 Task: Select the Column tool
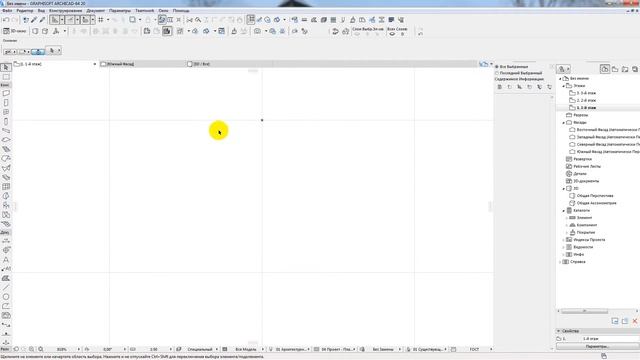coord(6,121)
